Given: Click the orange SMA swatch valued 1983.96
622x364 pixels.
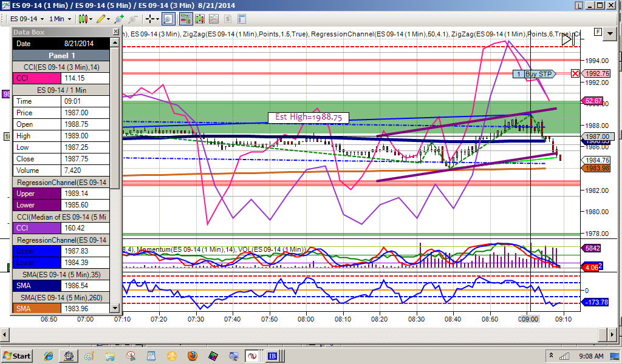Looking at the screenshot, I should pyautogui.click(x=37, y=308).
